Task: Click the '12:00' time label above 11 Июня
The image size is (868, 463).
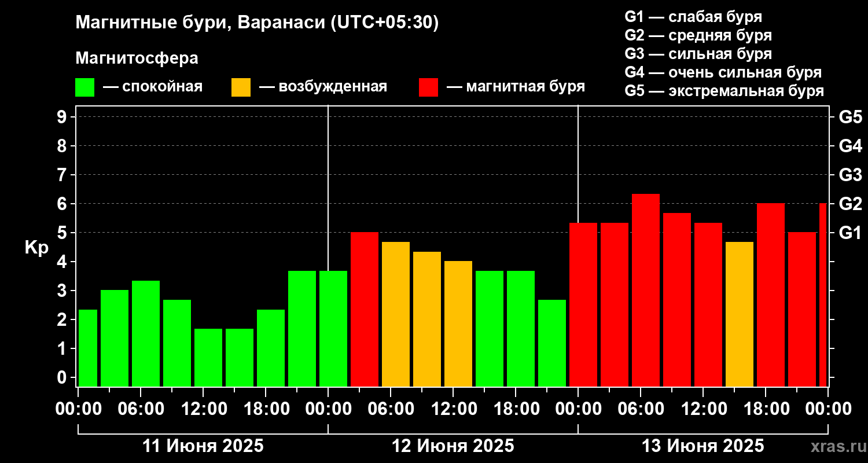Action: [x=203, y=409]
